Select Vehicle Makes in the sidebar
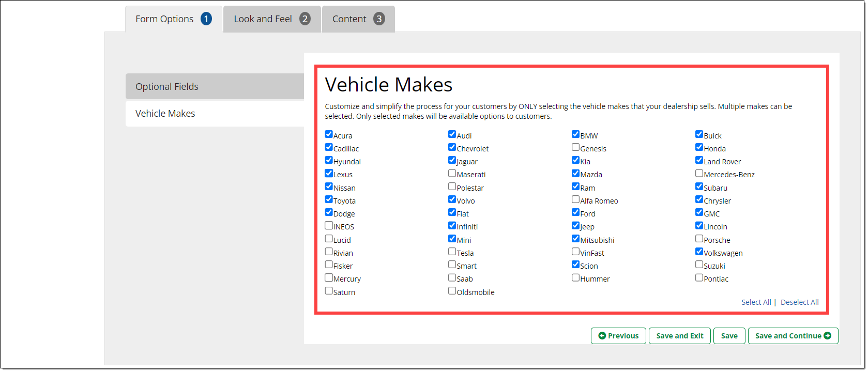This screenshot has height=372, width=868. pos(215,114)
